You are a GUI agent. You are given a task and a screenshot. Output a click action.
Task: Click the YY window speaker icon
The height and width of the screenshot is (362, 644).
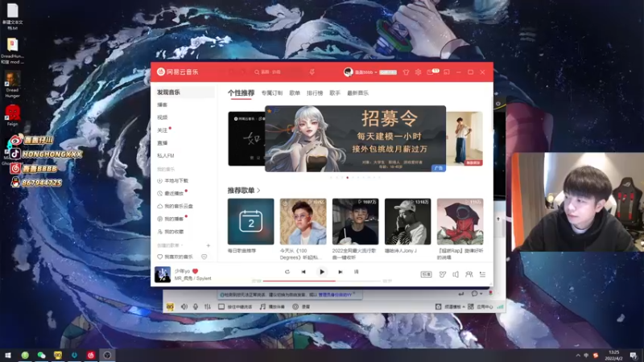pyautogui.click(x=184, y=306)
